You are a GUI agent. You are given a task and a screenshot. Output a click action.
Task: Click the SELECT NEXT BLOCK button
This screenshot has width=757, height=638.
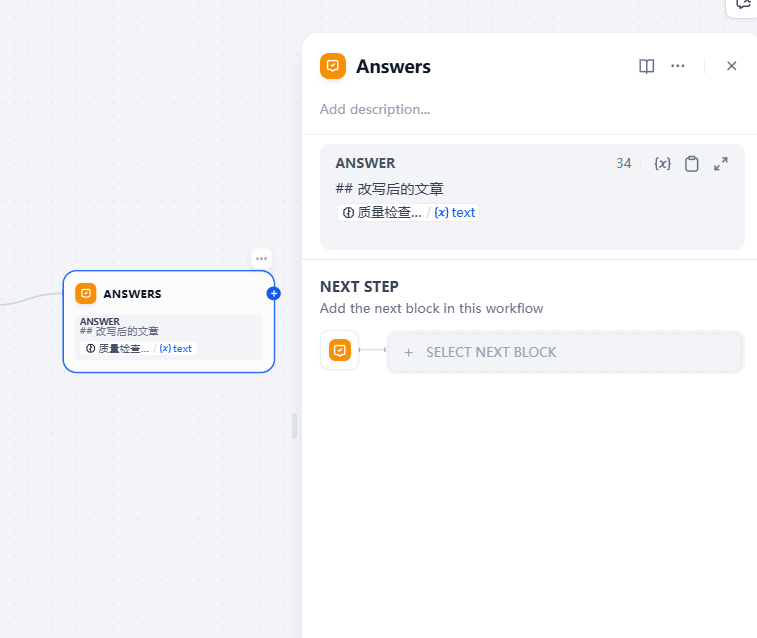coord(565,352)
